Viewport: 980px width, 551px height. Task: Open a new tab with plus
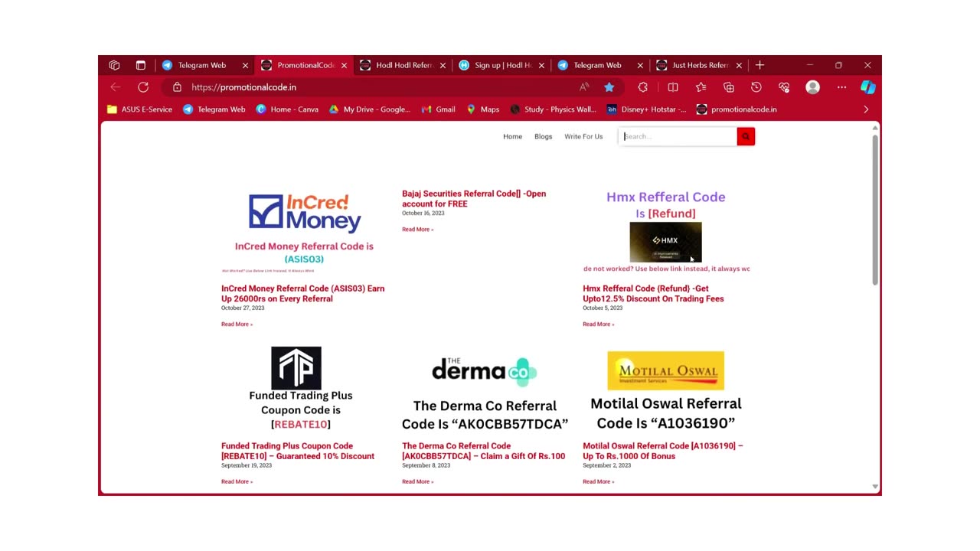point(759,65)
